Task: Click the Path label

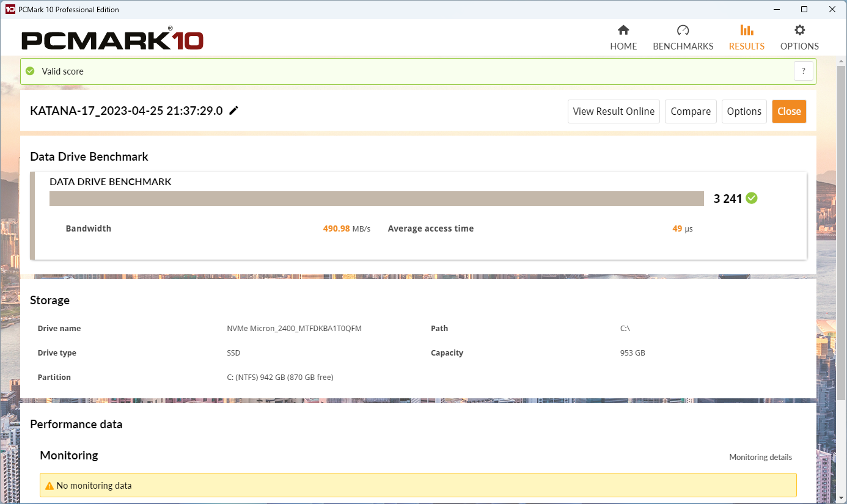Action: coord(439,329)
